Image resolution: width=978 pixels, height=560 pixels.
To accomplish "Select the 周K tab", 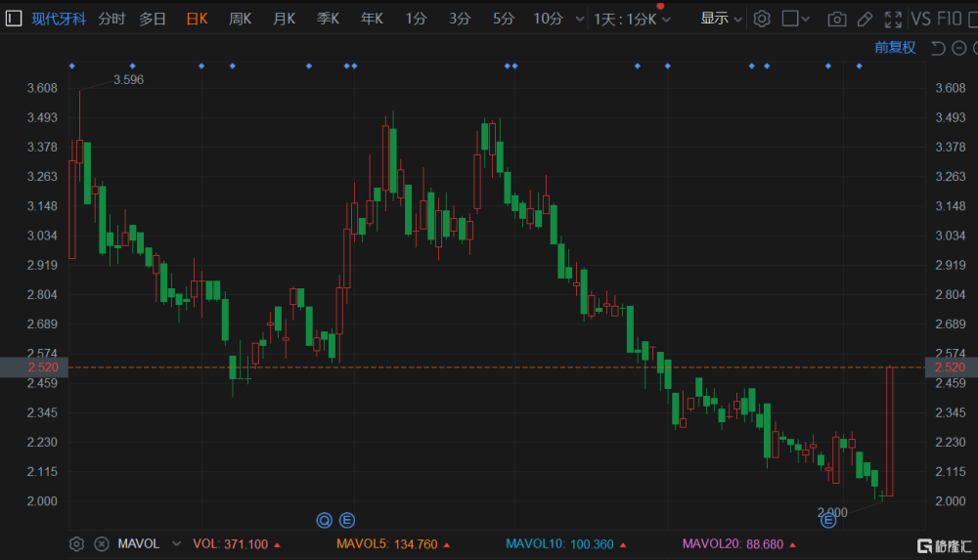I will click(x=241, y=19).
